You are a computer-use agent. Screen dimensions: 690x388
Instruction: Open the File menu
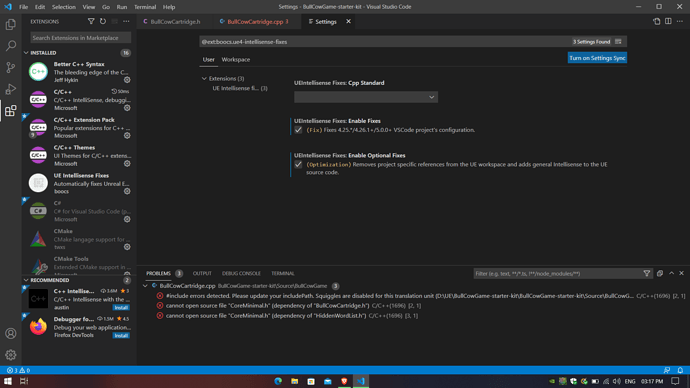pyautogui.click(x=23, y=7)
